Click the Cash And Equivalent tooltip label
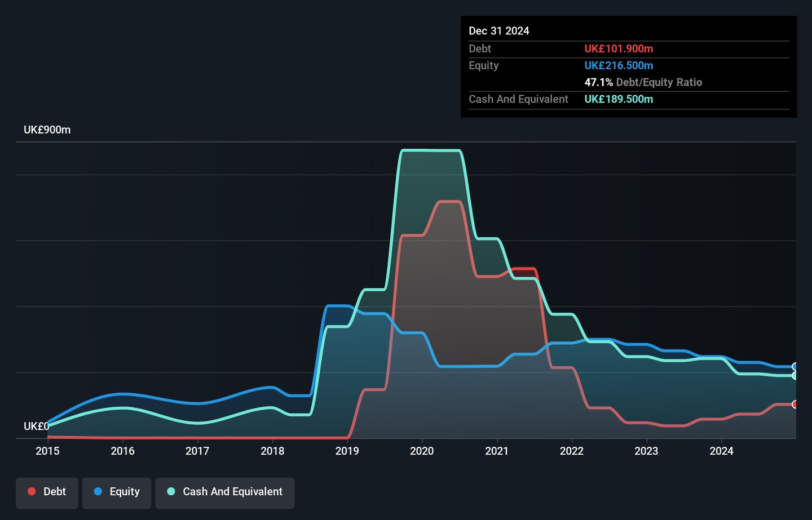The width and height of the screenshot is (812, 520). [519, 99]
